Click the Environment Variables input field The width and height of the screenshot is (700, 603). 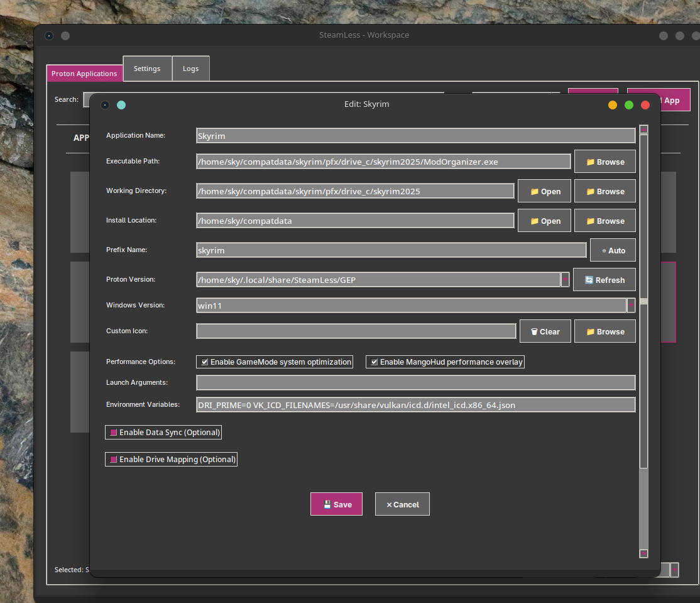(415, 405)
